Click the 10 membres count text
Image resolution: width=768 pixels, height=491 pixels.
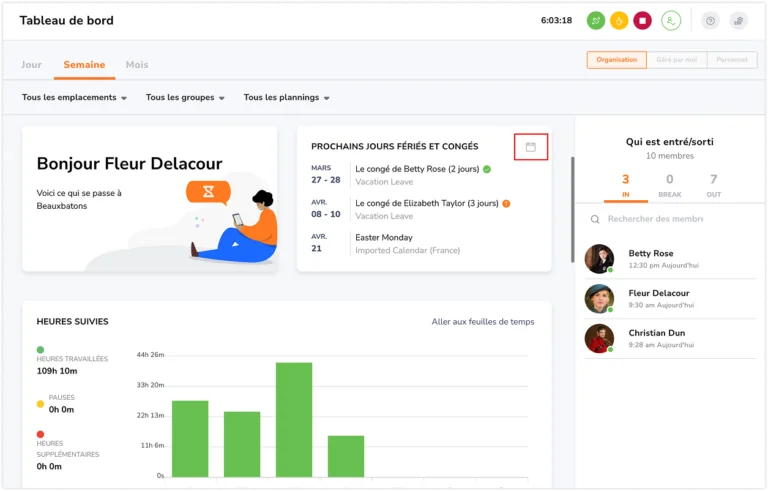(670, 156)
